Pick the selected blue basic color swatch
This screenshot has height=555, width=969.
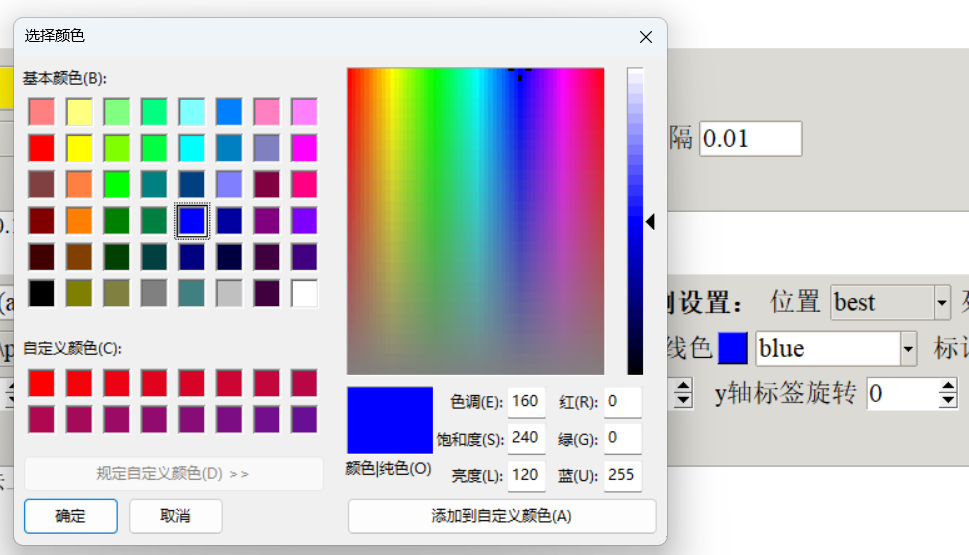point(192,221)
